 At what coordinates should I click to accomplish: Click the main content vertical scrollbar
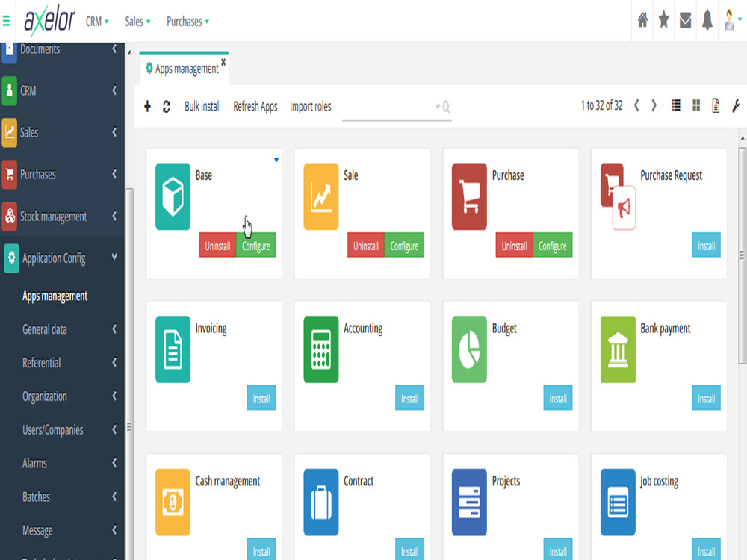point(742,255)
